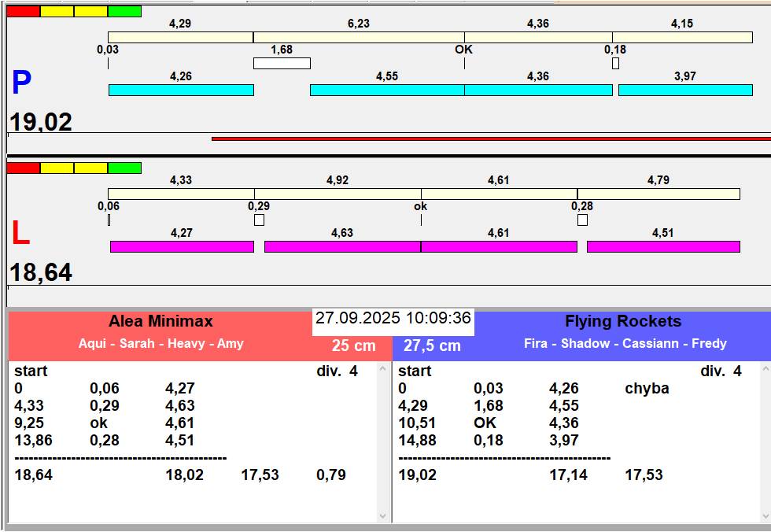Click dog list Aqui - Sarah - Heavy - Amy
Viewport: 771px width, 532px height.
coord(160,343)
